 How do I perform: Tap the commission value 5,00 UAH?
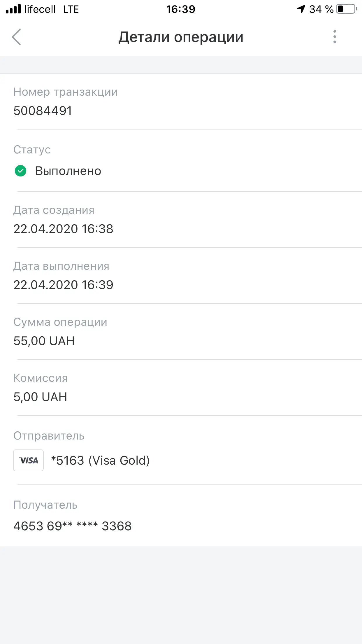pos(40,397)
